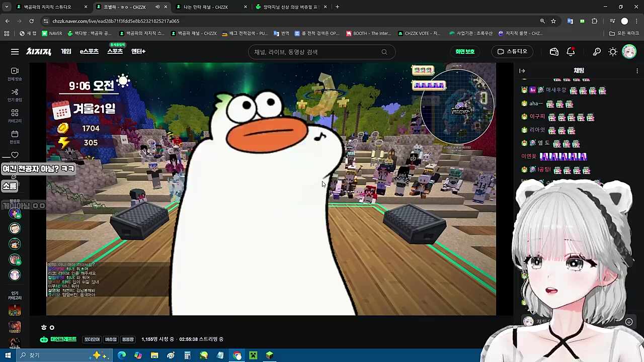
Task: Open 전체 방송 in left sidebar
Action: tap(15, 73)
